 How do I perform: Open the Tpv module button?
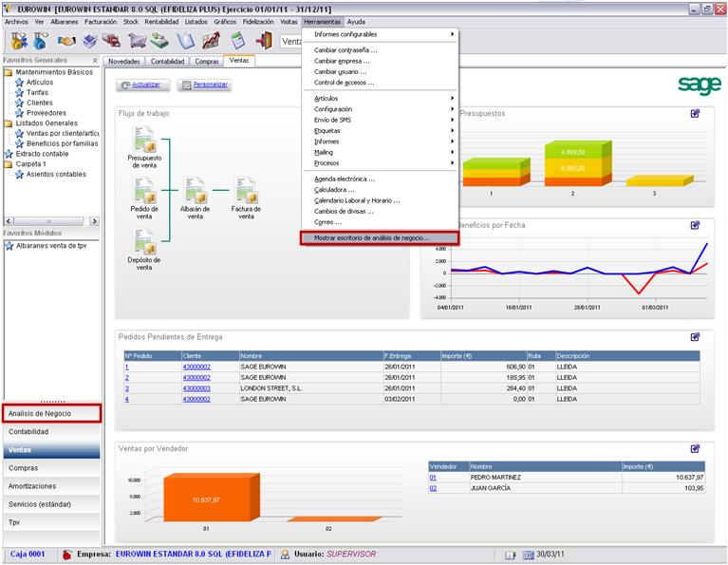(51, 522)
